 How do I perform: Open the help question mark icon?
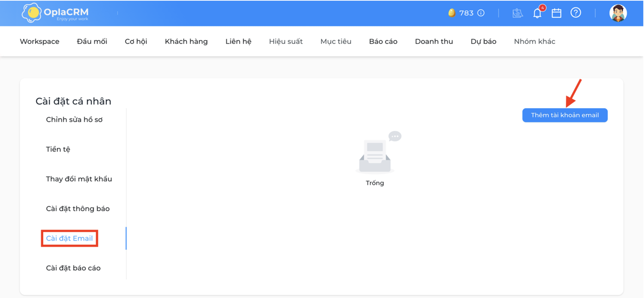coord(576,13)
